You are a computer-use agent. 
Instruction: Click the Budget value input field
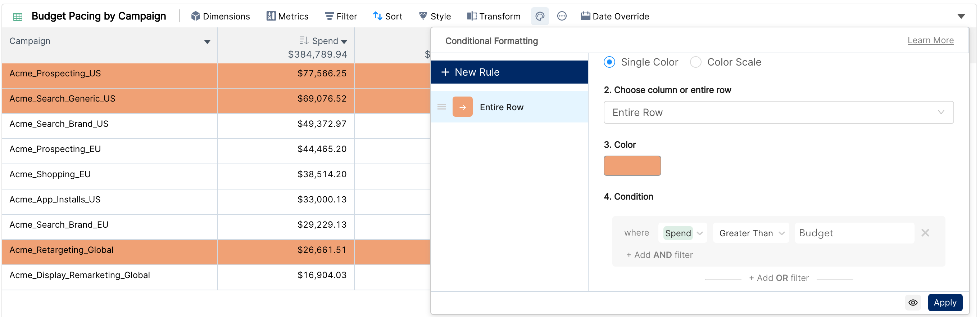coord(854,233)
